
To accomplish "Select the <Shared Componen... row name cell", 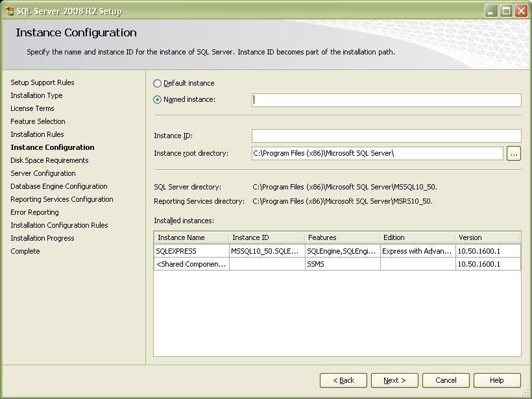I will (x=191, y=264).
